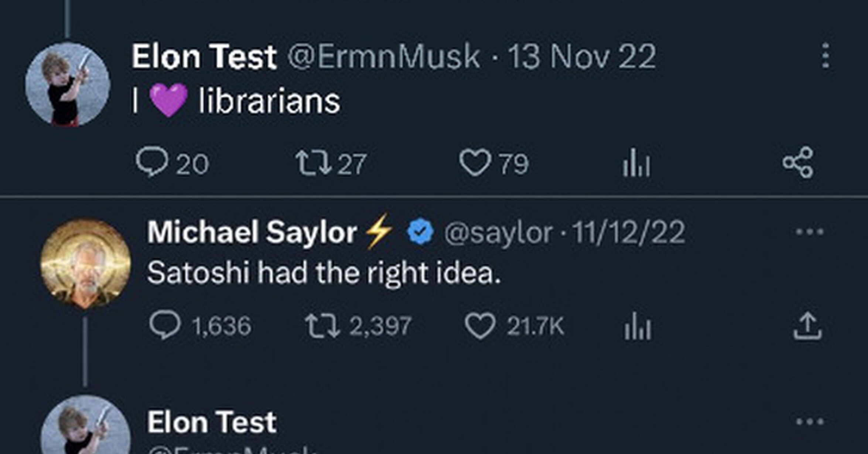Image resolution: width=868 pixels, height=454 pixels.
Task: Click the @ErmnMusk handle on top tweet
Action: coord(384,56)
